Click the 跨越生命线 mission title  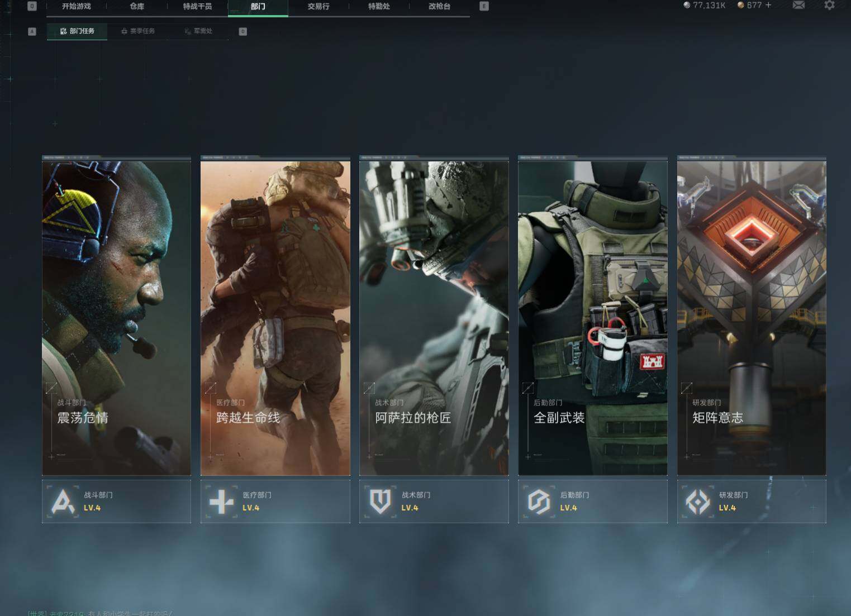248,418
